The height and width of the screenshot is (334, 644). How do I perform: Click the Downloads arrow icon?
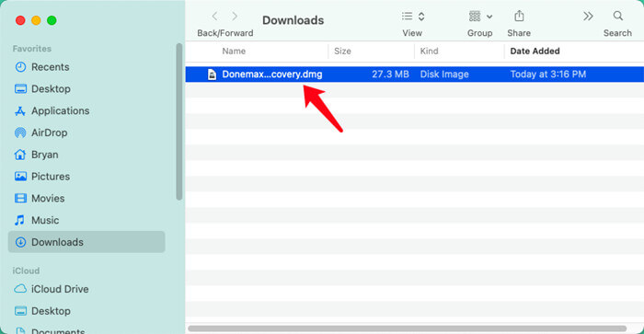(x=20, y=242)
